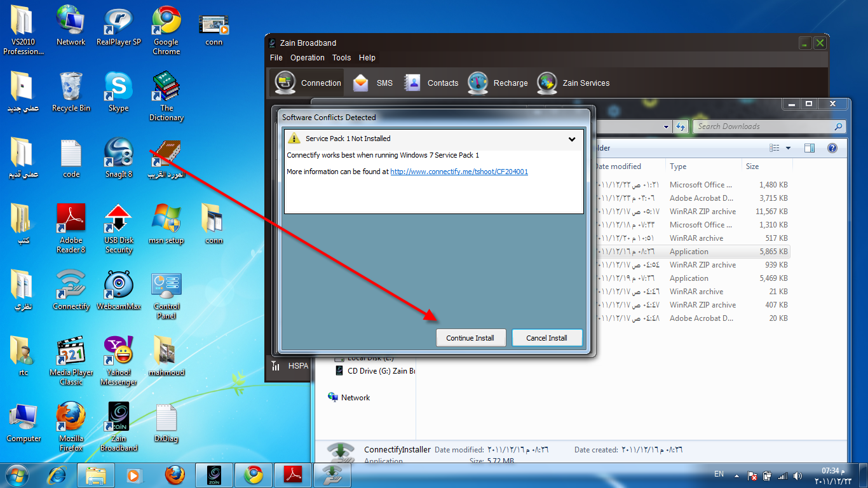Select the Control Panel desktop icon
Viewport: 868px width, 488px height.
166,294
